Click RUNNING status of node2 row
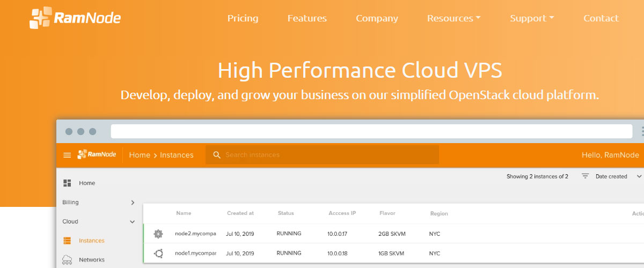 tap(289, 234)
